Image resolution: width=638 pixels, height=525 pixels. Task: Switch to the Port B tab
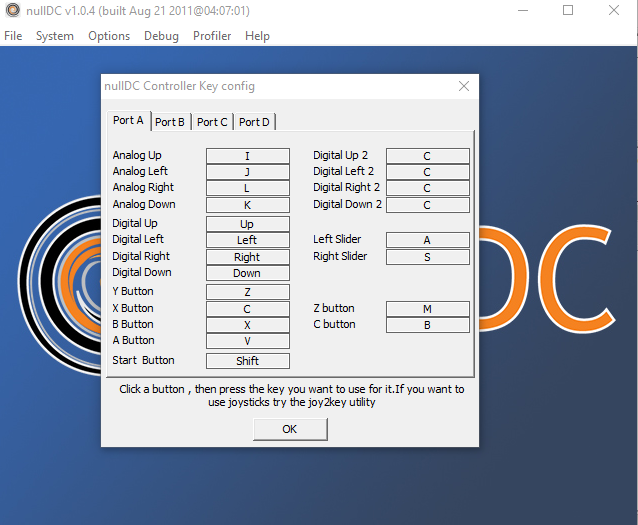[x=170, y=122]
